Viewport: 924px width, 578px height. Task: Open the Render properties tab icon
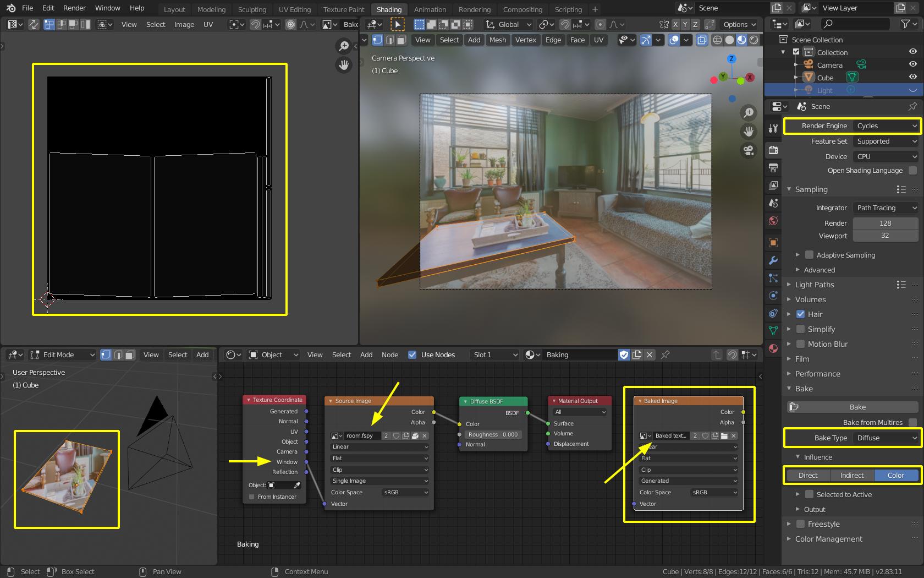coord(773,149)
